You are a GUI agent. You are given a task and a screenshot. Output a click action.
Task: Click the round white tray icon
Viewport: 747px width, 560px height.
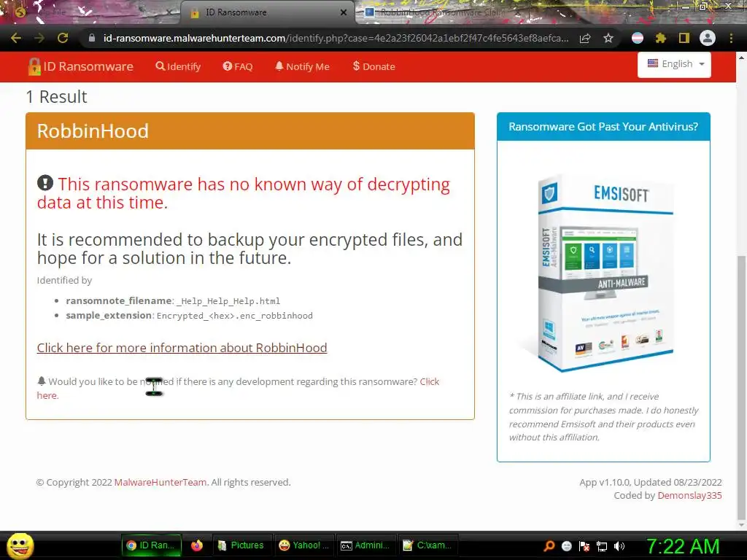point(566,546)
